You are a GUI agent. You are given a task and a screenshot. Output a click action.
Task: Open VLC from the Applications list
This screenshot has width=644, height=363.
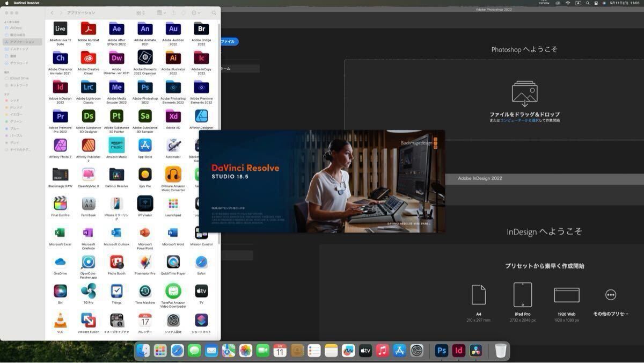(60, 321)
